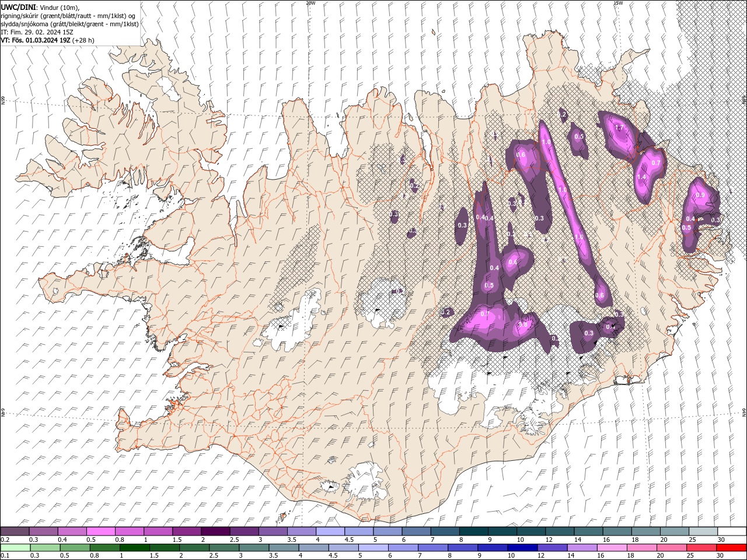Image resolution: width=747 pixels, height=560 pixels.
Task: Click lower legend palest green swatch from 0.1 to 0.3
Action: click(x=15, y=548)
